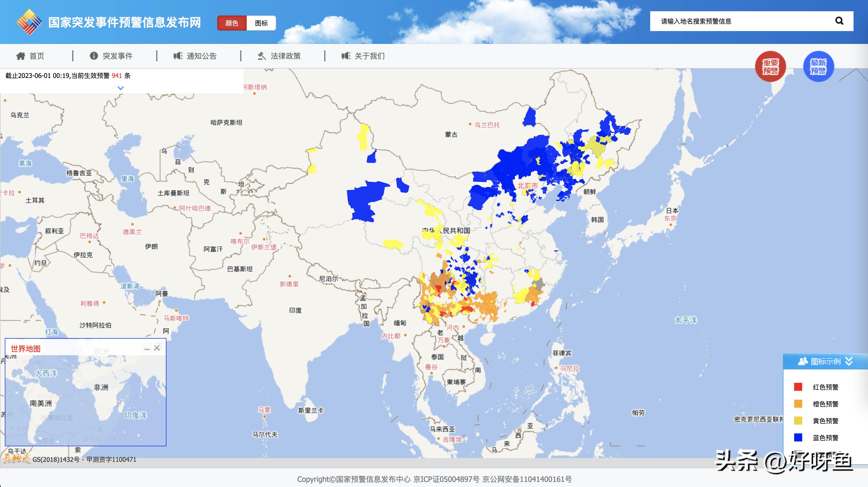The width and height of the screenshot is (868, 487).
Task: Click the red 941 alert count
Action: [117, 76]
